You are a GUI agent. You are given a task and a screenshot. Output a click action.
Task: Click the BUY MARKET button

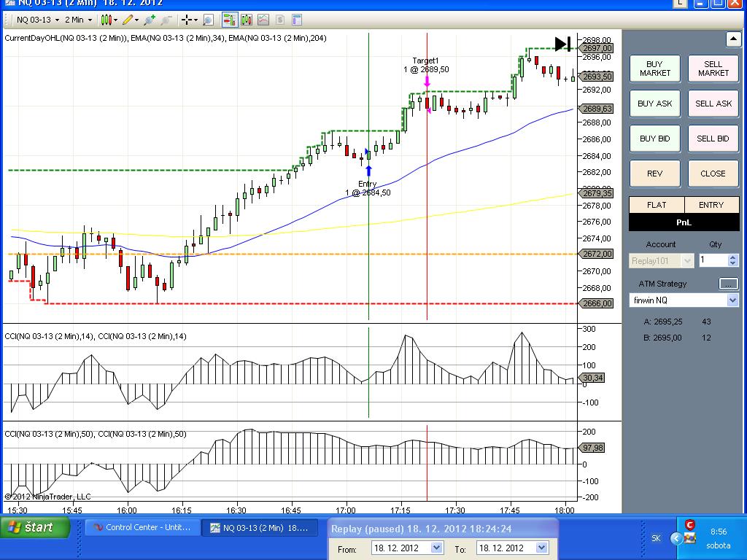(654, 69)
